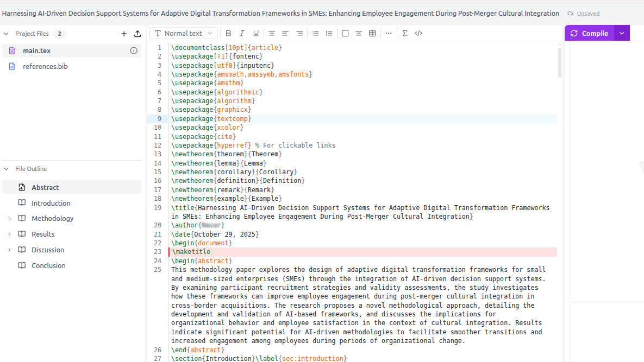Place cursor on \documentclass line
The width and height of the screenshot is (644, 362).
pos(226,48)
